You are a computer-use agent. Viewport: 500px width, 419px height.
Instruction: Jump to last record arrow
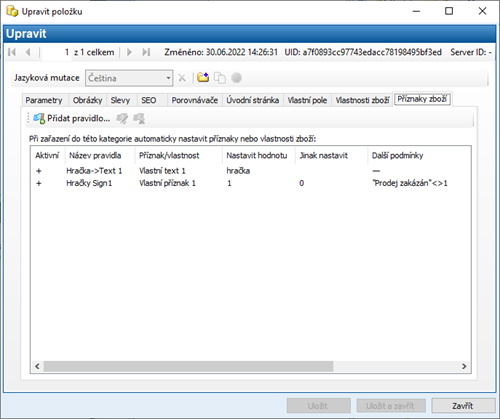pyautogui.click(x=146, y=52)
